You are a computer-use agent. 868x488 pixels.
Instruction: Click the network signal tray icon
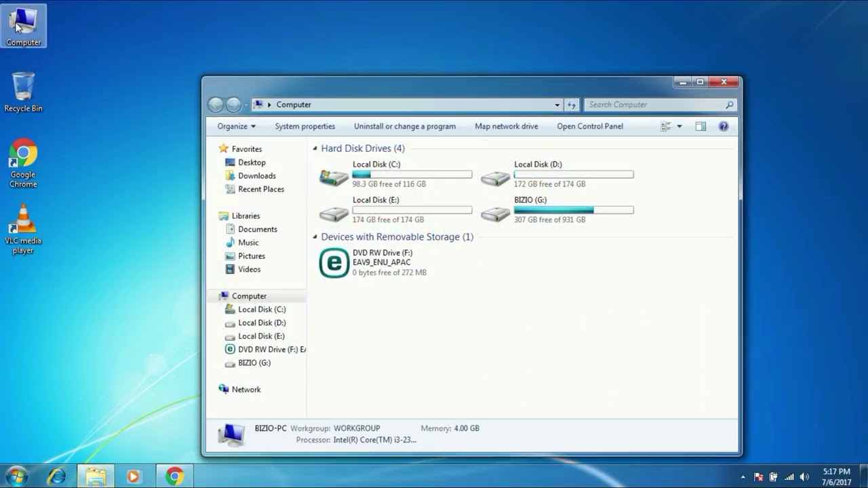(789, 477)
